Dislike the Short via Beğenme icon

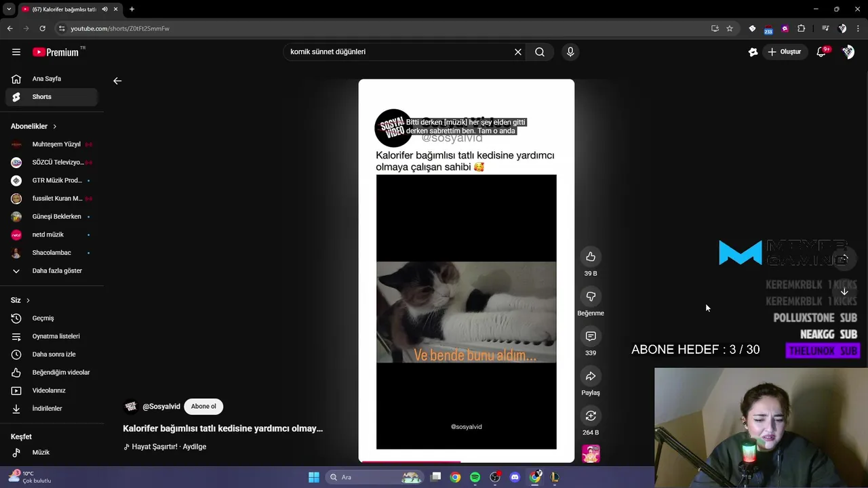pyautogui.click(x=591, y=296)
